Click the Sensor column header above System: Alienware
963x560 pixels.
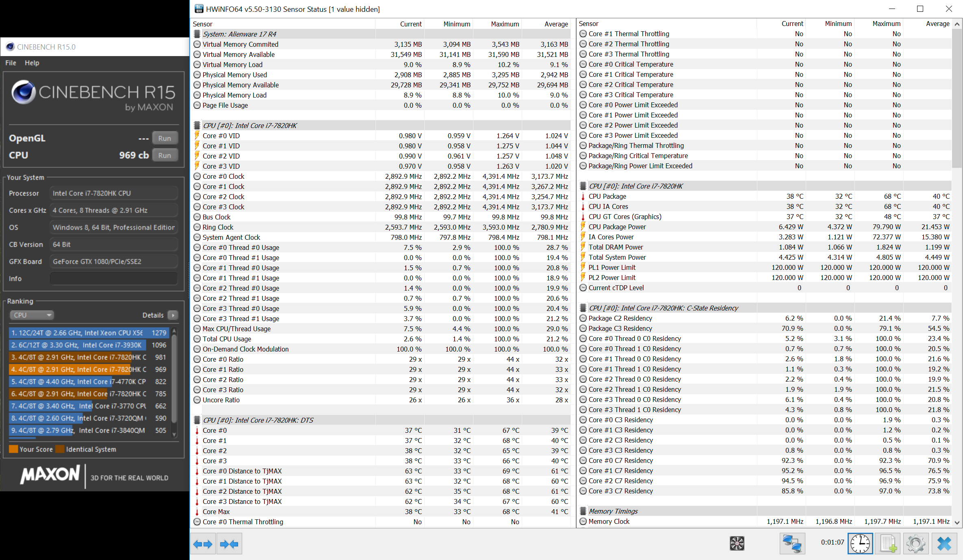coord(283,24)
